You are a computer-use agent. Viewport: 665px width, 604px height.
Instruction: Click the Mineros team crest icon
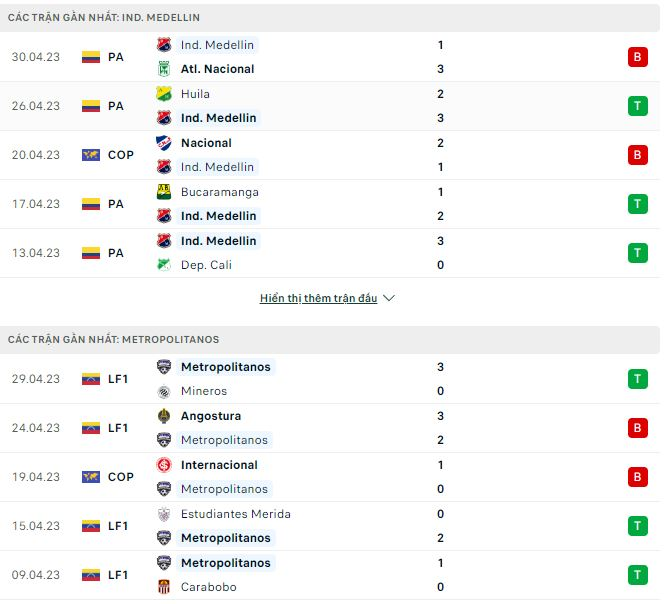pos(164,391)
